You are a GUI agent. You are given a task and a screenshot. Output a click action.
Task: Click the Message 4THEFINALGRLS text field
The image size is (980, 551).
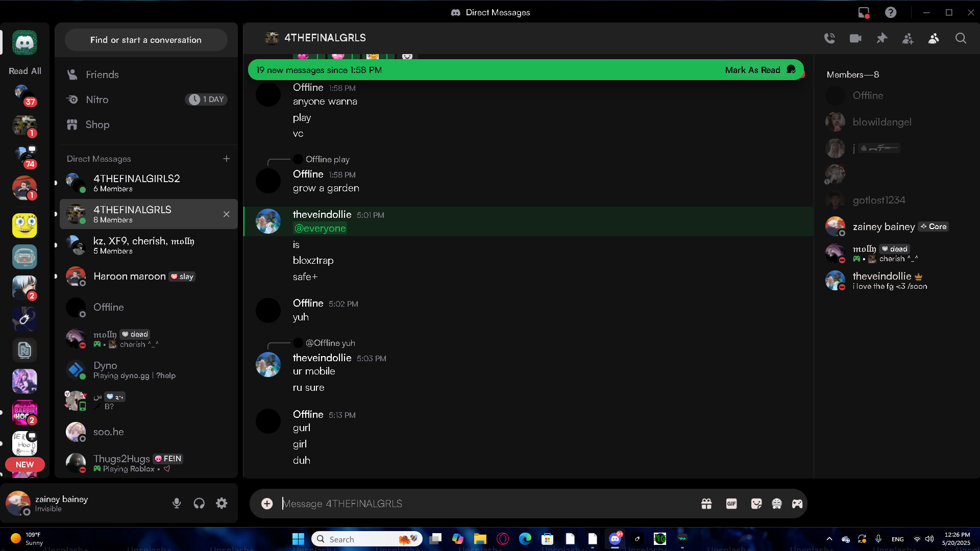click(x=459, y=504)
